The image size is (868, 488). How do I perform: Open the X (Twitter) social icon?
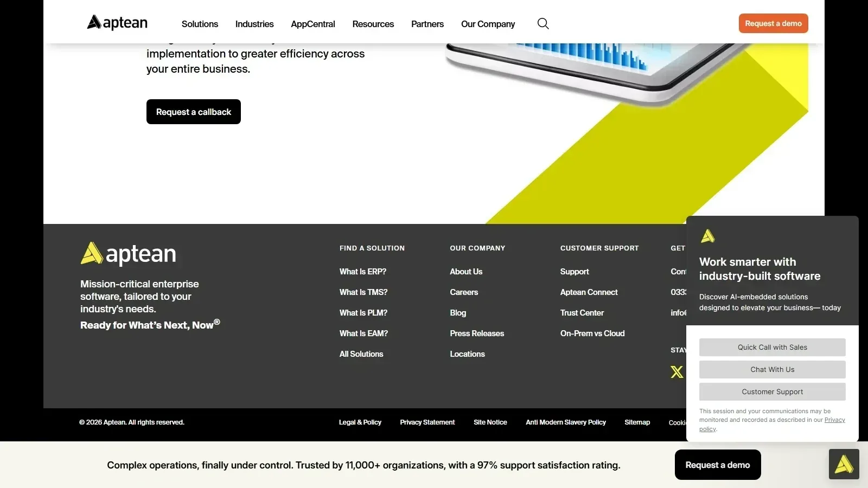pos(676,371)
